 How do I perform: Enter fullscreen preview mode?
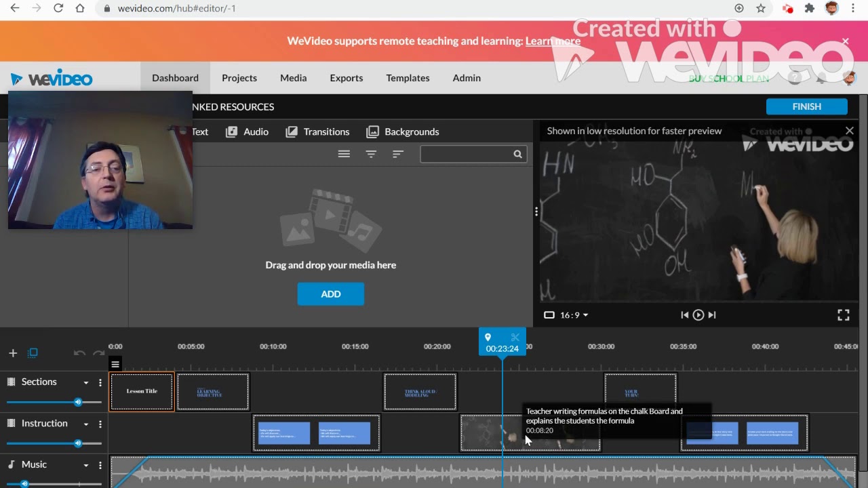(x=844, y=315)
